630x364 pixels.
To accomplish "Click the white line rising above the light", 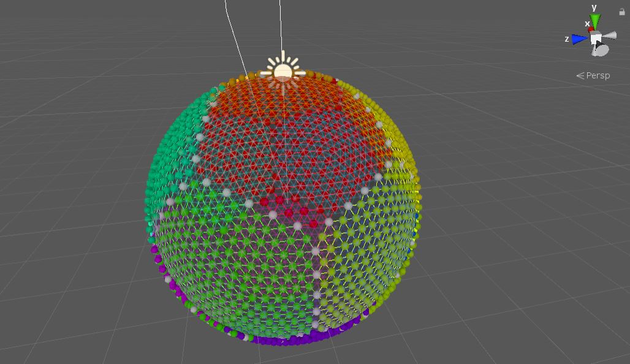I will [x=281, y=25].
